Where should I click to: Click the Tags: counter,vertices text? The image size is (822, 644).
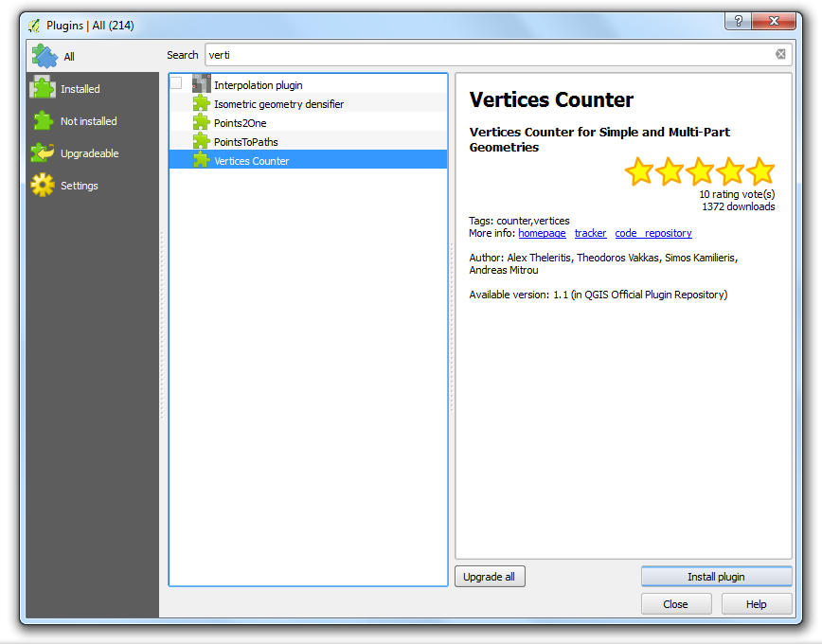click(x=519, y=221)
